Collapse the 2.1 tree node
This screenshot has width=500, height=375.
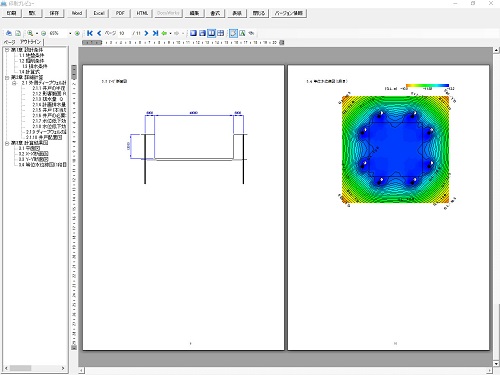(x=14, y=83)
